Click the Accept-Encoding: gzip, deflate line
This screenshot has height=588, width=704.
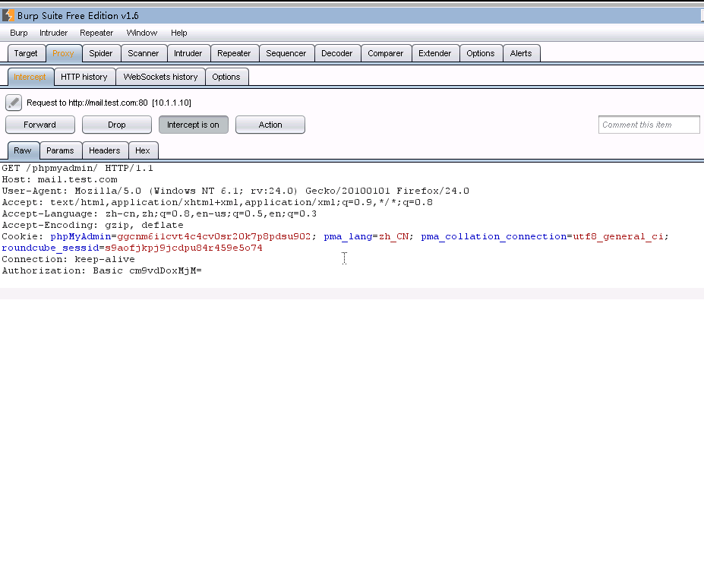[93, 225]
